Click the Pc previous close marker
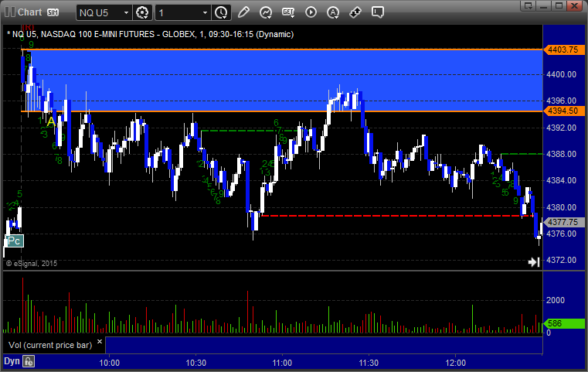 (14, 241)
